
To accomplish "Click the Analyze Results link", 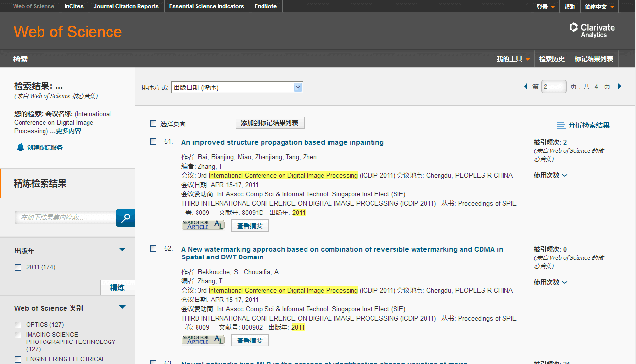I will [x=589, y=126].
